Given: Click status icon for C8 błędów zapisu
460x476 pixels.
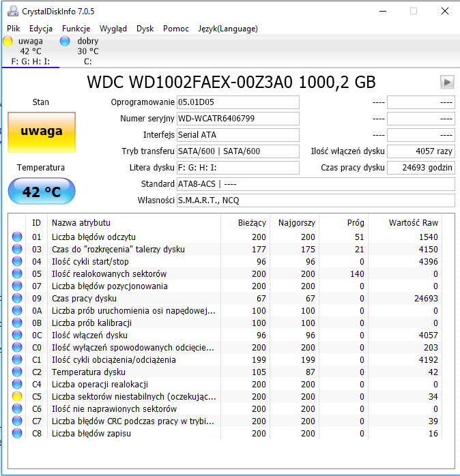Looking at the screenshot, I should [x=17, y=434].
